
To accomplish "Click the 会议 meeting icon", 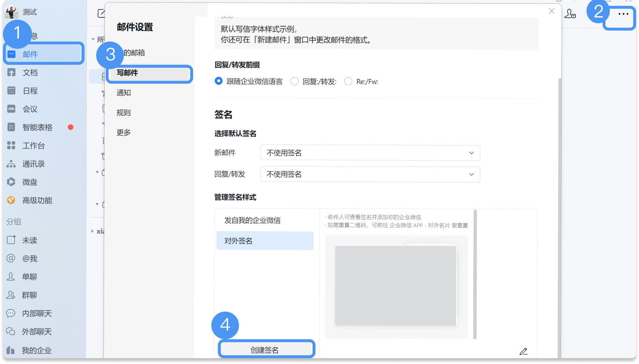I will click(11, 109).
